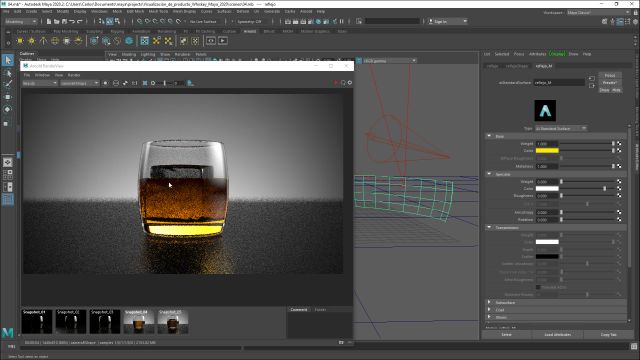The width and height of the screenshot is (640, 360).
Task: Click the blue sphere Arnold shelf icon
Action: (129, 41)
